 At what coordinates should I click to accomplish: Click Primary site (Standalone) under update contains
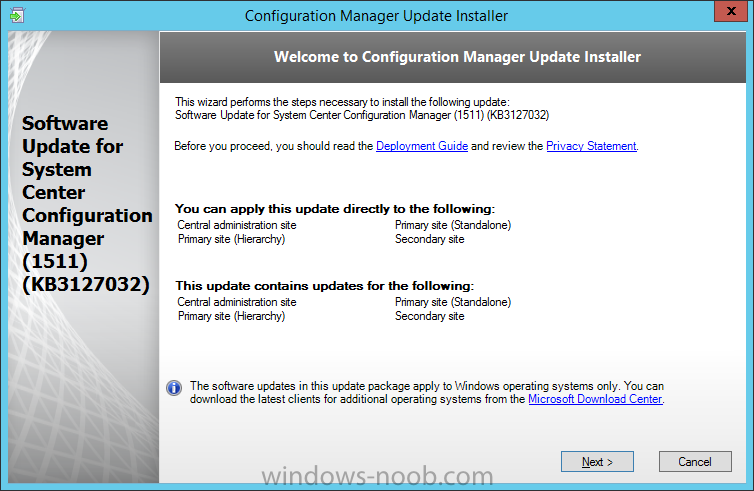click(453, 302)
